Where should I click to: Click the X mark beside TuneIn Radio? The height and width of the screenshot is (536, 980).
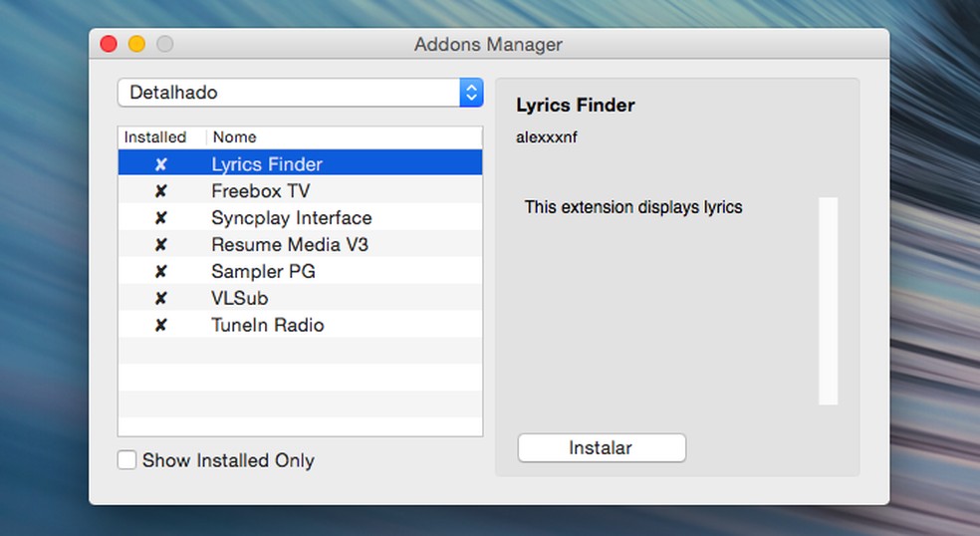160,326
